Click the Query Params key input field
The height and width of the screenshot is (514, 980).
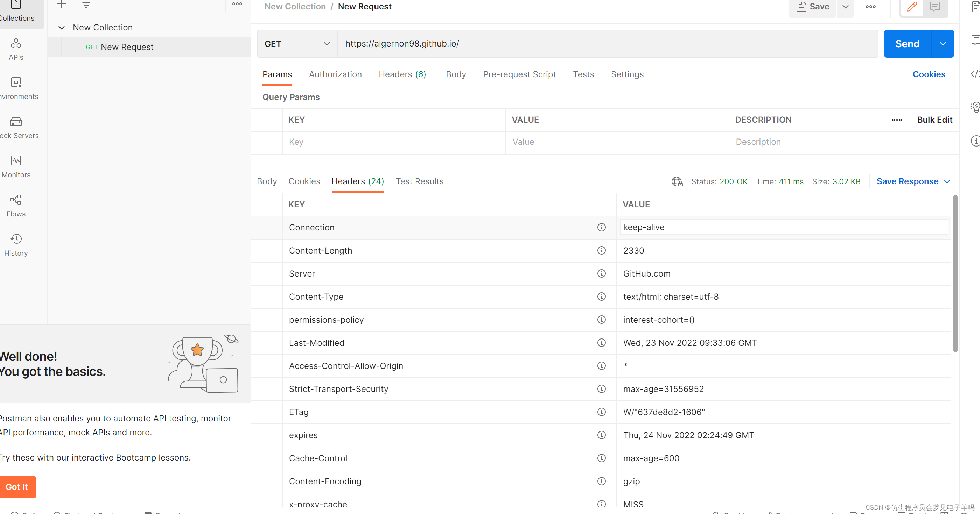393,142
